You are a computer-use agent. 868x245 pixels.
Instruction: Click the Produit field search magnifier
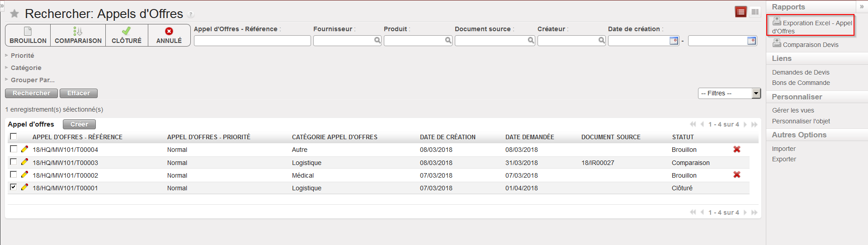pos(448,41)
